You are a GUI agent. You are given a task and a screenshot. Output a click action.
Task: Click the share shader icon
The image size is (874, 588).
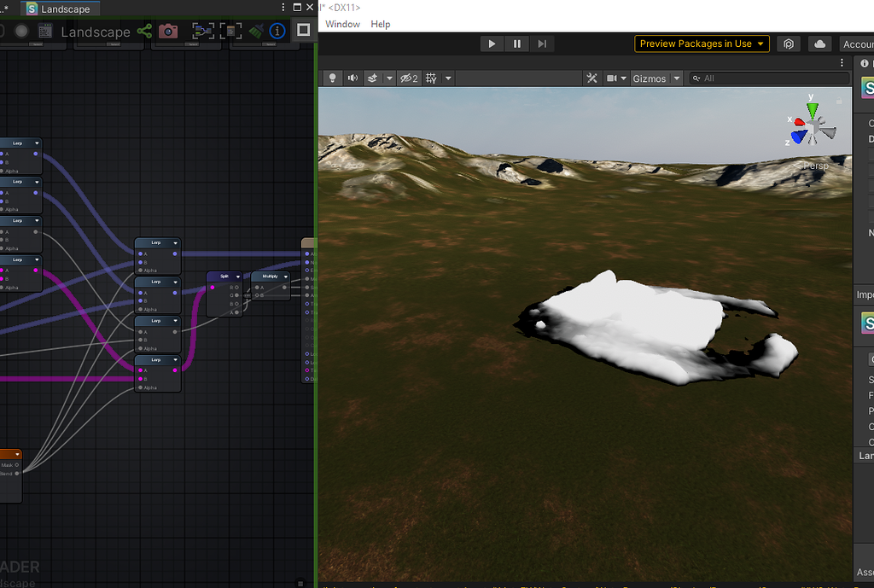144,32
